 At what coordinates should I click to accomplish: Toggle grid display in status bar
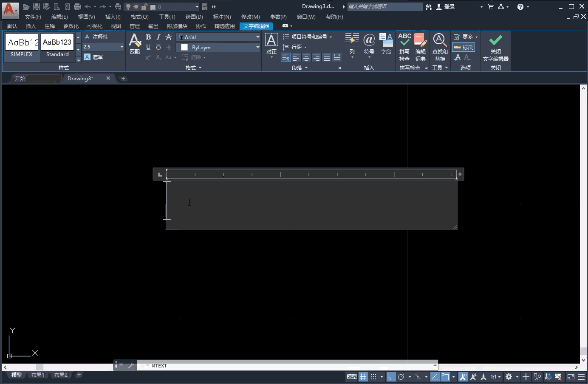point(363,377)
